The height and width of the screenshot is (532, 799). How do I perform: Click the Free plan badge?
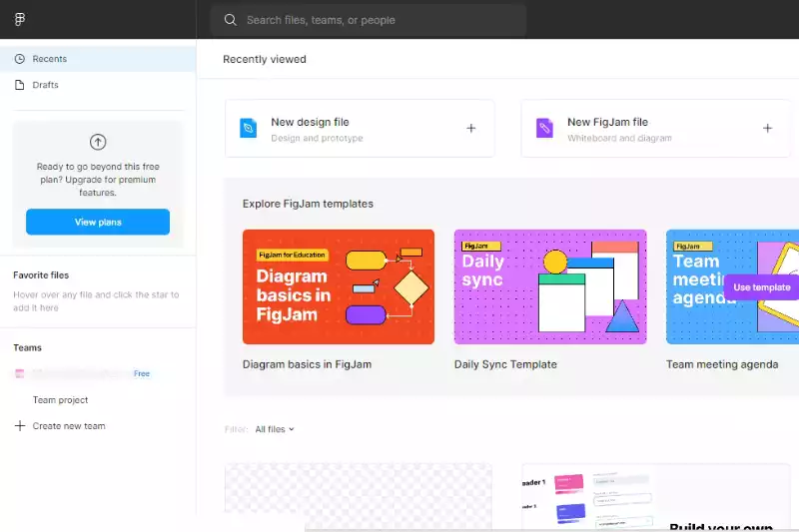tap(142, 373)
